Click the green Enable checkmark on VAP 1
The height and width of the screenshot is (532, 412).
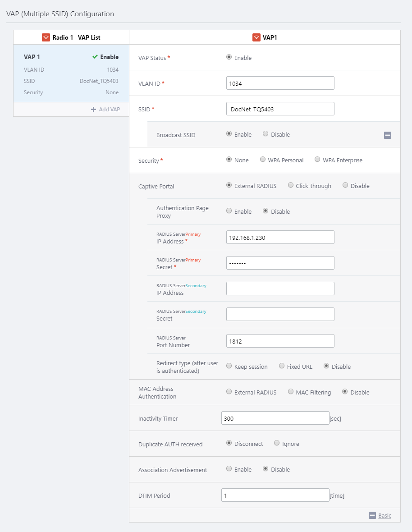click(95, 57)
